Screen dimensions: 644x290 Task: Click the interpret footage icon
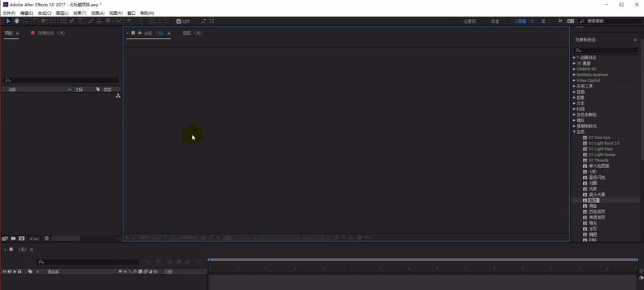[x=5, y=238]
